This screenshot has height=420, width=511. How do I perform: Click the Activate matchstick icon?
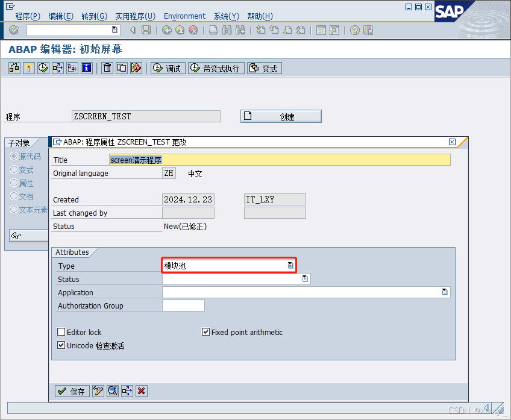(x=29, y=68)
